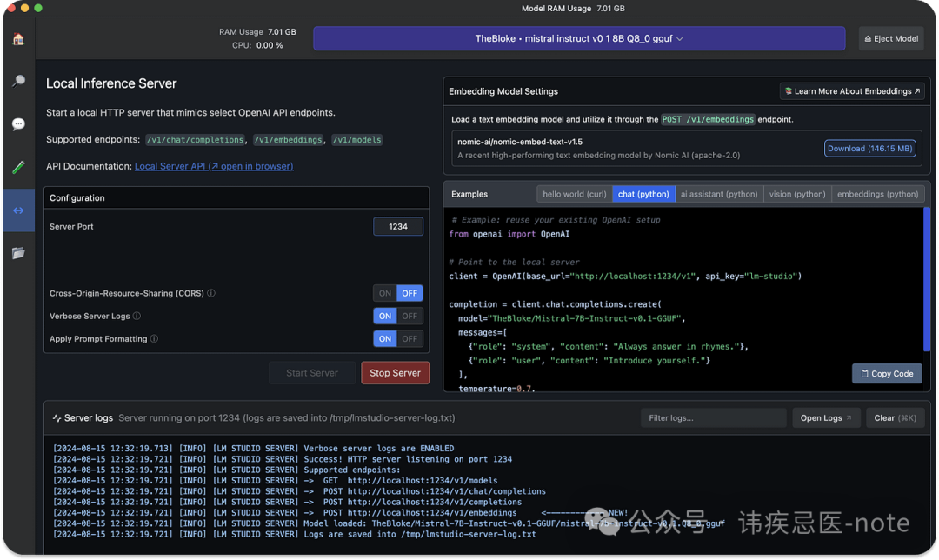The image size is (939, 560).
Task: Click the clipboard icon on Copy Code
Action: [864, 374]
